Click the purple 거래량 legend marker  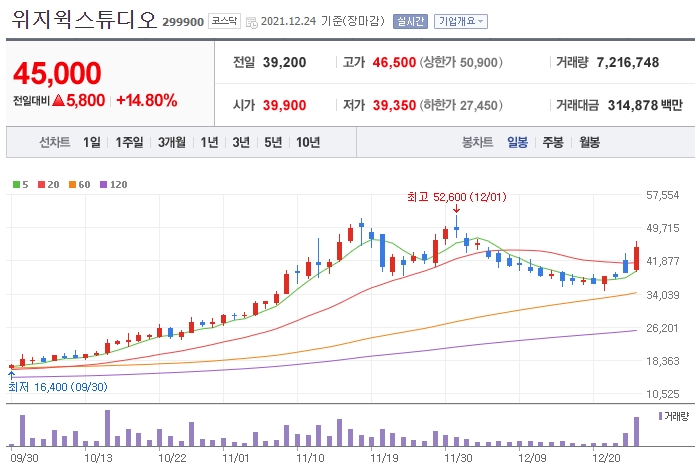tap(660, 416)
